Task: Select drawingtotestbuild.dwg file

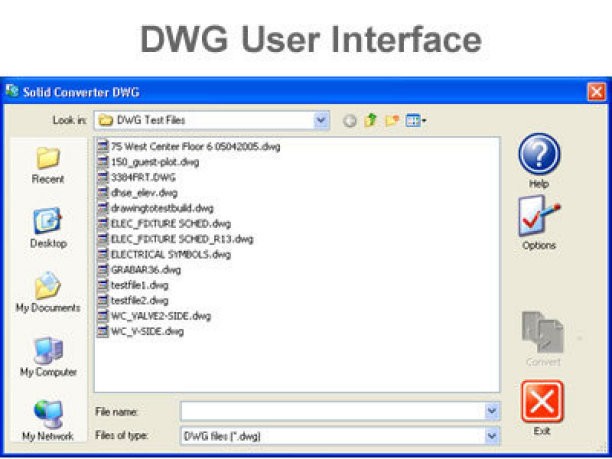Action: [156, 208]
